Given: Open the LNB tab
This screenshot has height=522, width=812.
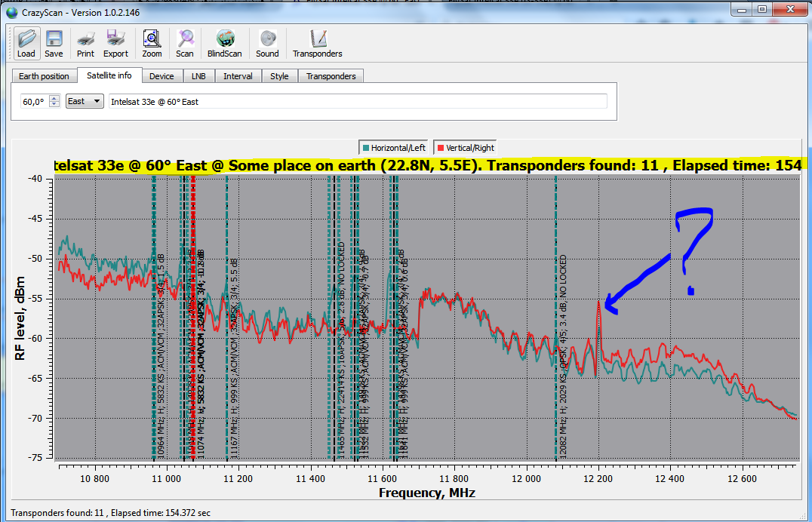Looking at the screenshot, I should click(198, 76).
